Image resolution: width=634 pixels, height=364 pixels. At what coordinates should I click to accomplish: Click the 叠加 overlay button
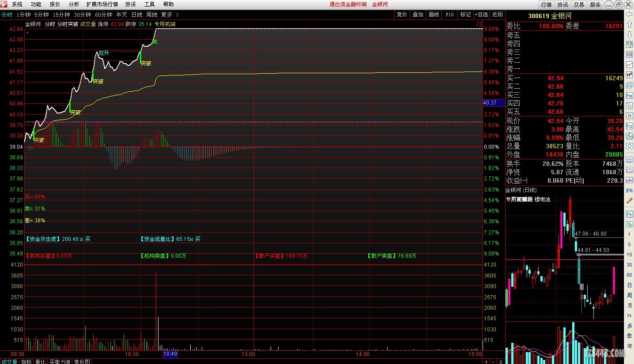(x=418, y=15)
